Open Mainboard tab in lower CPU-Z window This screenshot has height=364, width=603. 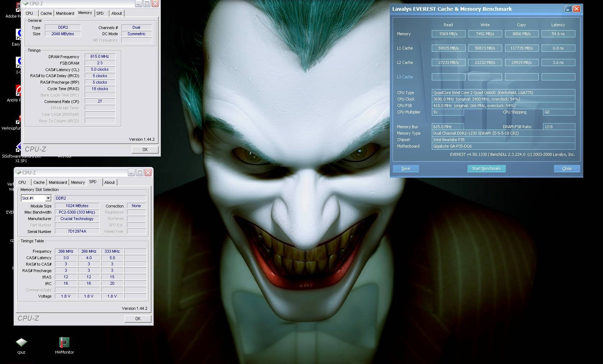click(x=58, y=182)
